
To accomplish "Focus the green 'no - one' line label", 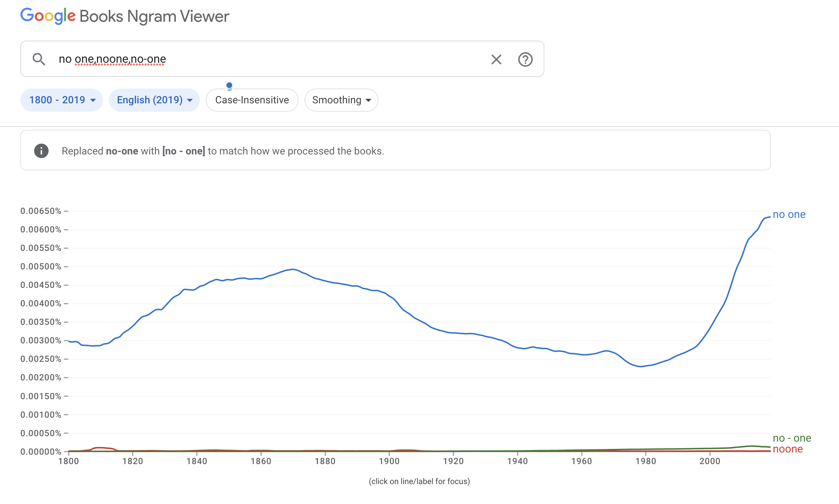I will tap(792, 438).
